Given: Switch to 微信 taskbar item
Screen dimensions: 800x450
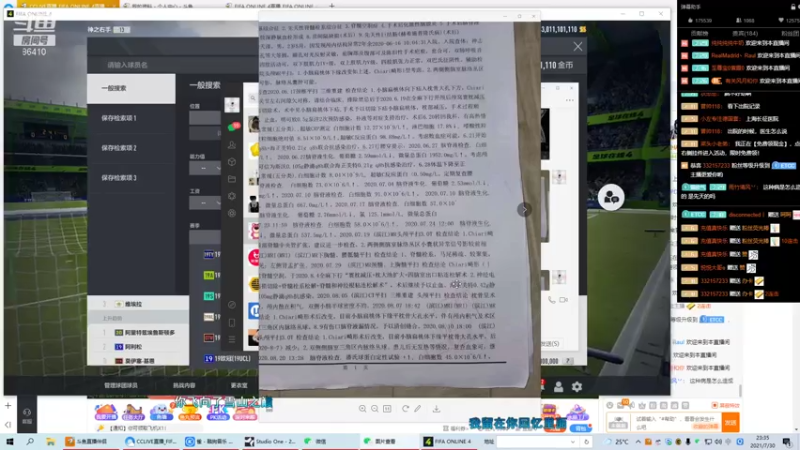Looking at the screenshot, I should [329, 442].
